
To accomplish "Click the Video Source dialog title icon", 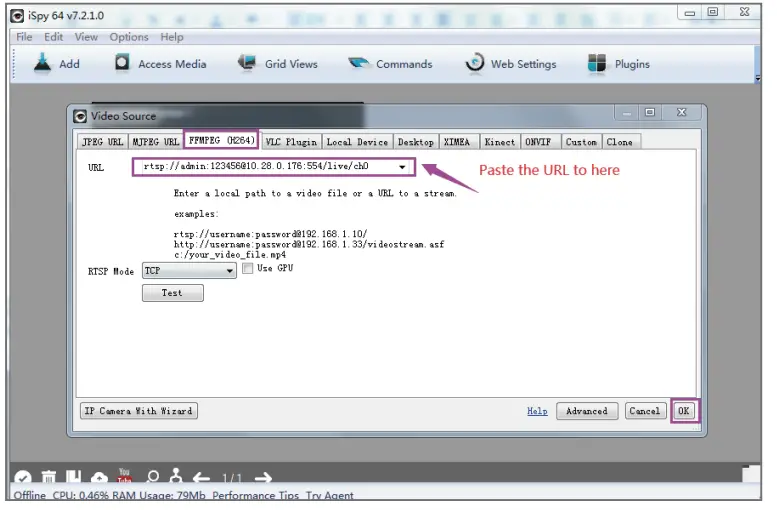I will (80, 116).
